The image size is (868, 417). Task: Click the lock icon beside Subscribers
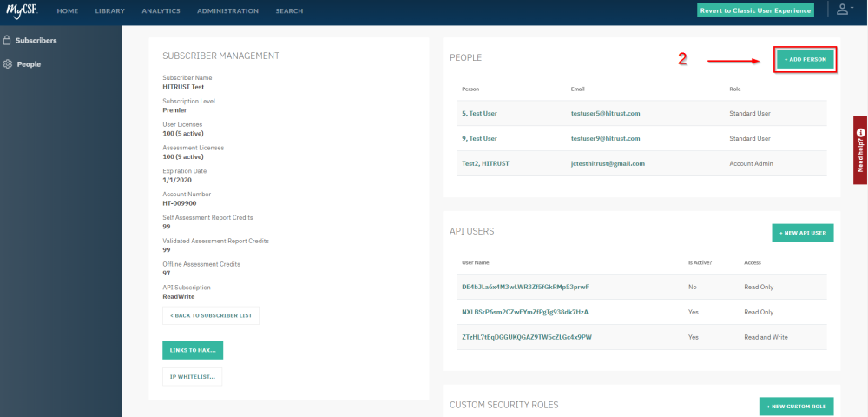click(x=7, y=41)
